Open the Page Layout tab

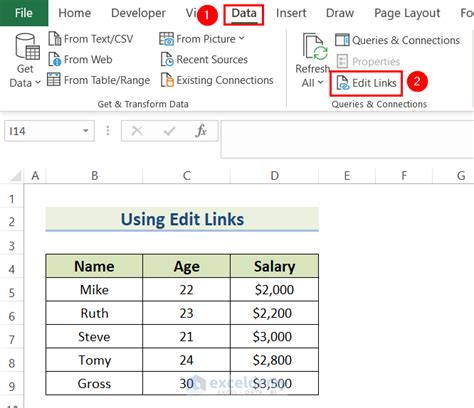click(407, 13)
